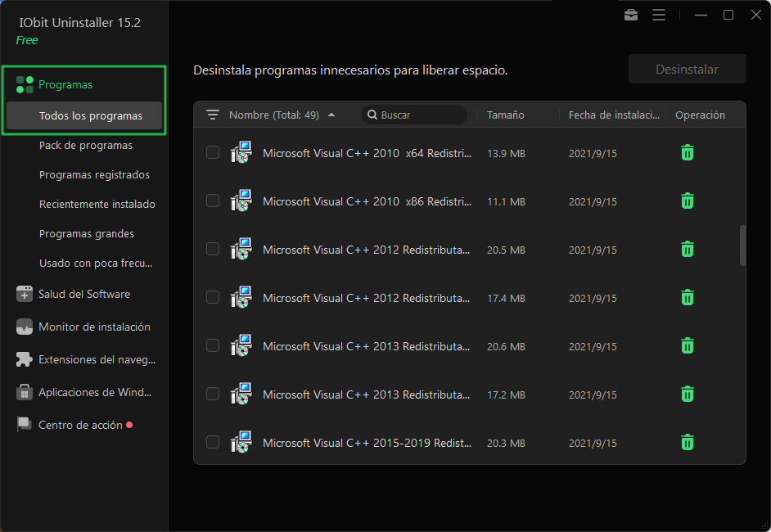This screenshot has height=532, width=771.
Task: Sort by the Tamaño column header
Action: [x=506, y=115]
